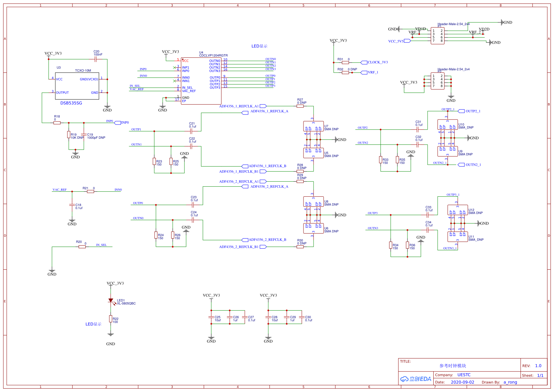Click the REV value 1.0

(x=538, y=366)
